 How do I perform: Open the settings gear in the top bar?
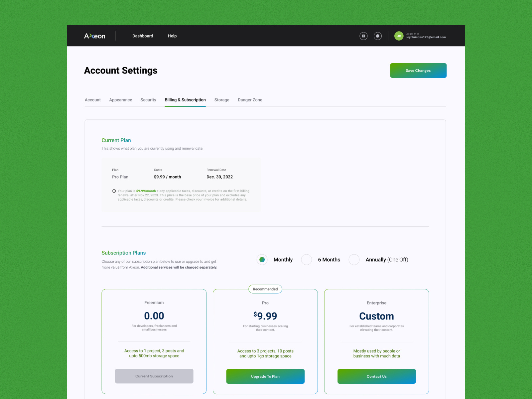coord(363,36)
